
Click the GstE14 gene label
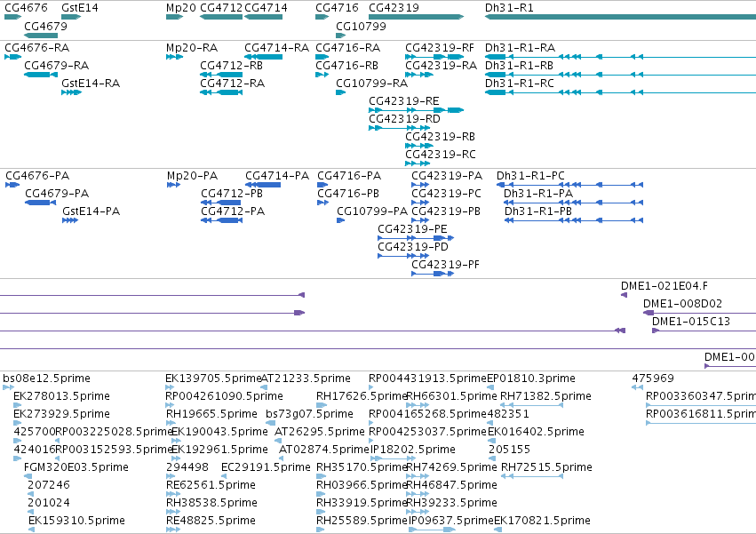[x=80, y=8]
